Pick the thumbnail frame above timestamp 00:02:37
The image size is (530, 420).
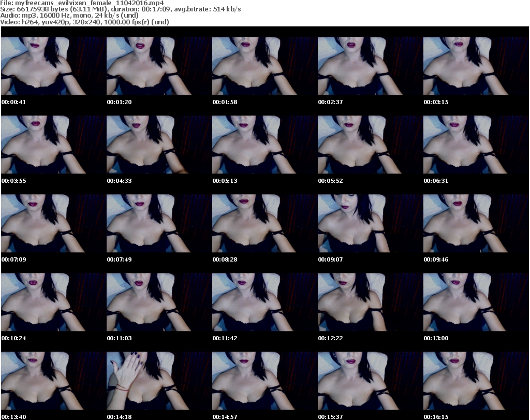(x=370, y=66)
